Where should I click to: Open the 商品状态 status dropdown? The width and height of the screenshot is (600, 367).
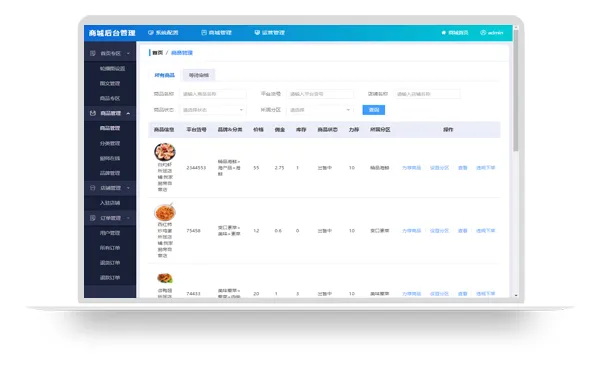pos(213,110)
